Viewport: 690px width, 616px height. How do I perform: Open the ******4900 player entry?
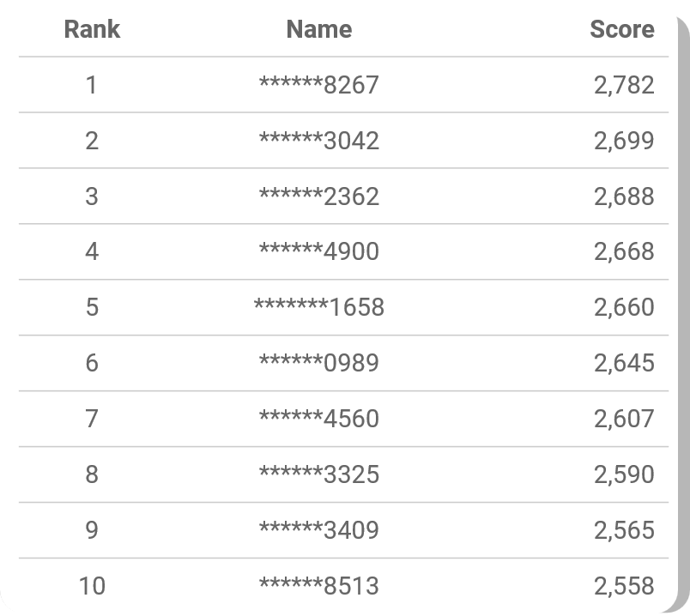[x=318, y=251]
